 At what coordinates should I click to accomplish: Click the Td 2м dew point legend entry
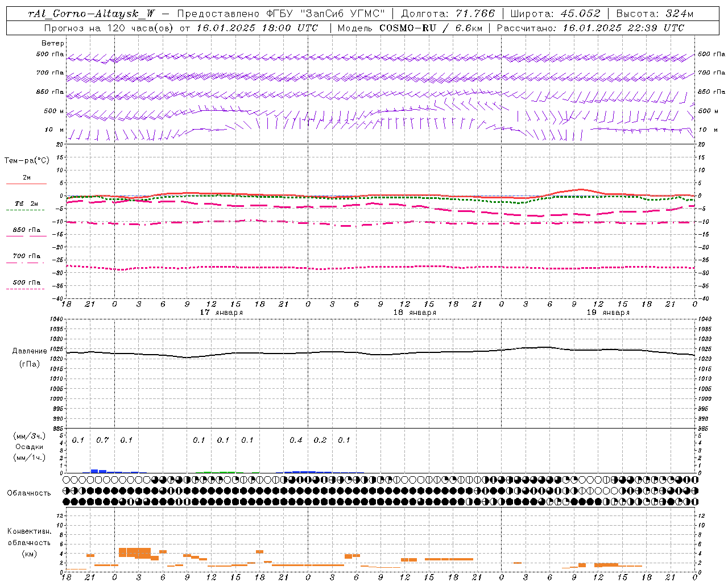click(26, 203)
